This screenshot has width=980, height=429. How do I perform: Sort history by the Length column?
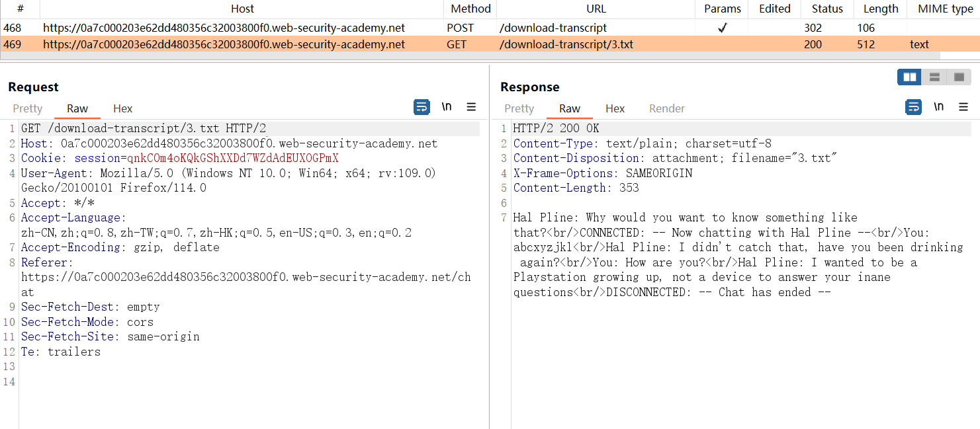[x=881, y=9]
